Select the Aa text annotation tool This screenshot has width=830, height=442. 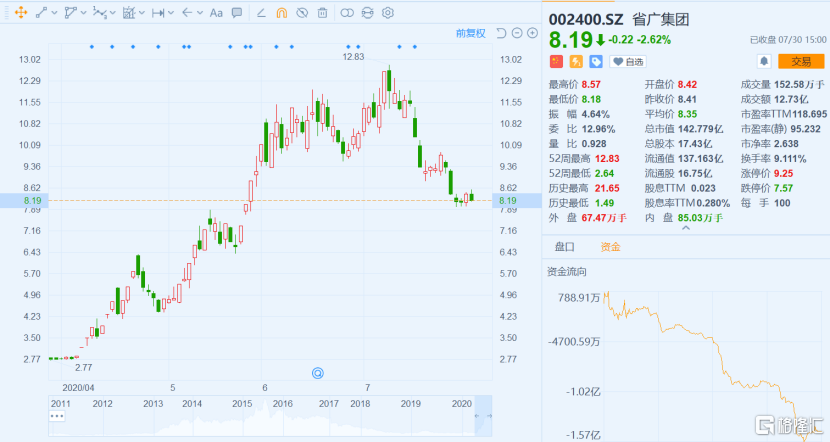coord(216,13)
